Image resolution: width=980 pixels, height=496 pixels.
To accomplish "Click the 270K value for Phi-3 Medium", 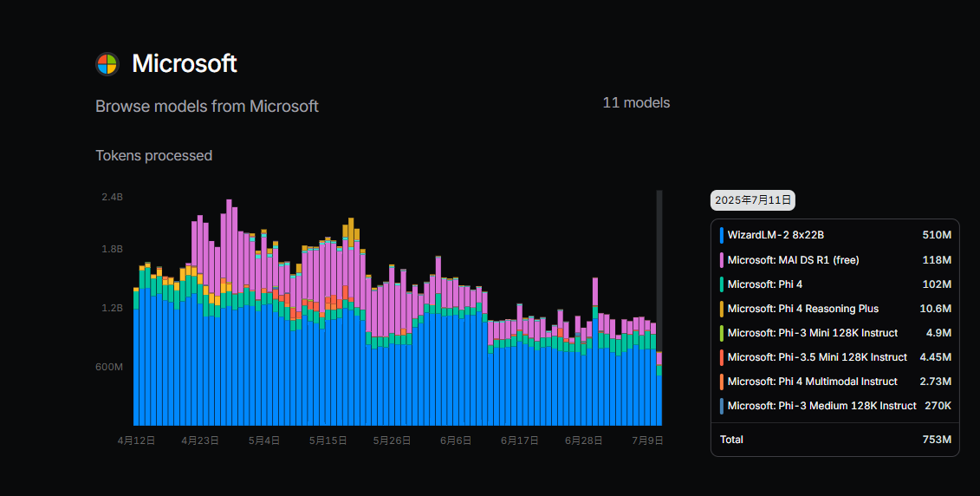I will click(938, 406).
